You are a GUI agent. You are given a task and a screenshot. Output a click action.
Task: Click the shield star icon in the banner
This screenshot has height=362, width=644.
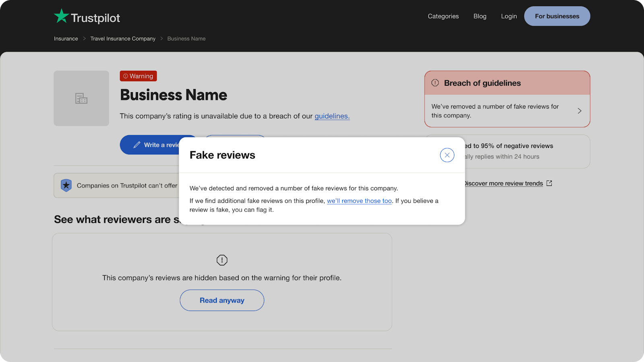coord(66,185)
